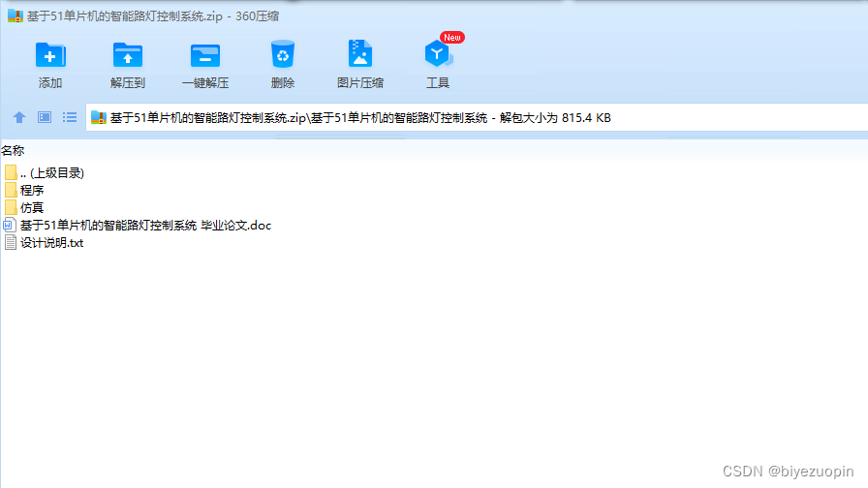This screenshot has height=488, width=868.
Task: Select the 设计说明.txt file
Action: [44, 242]
